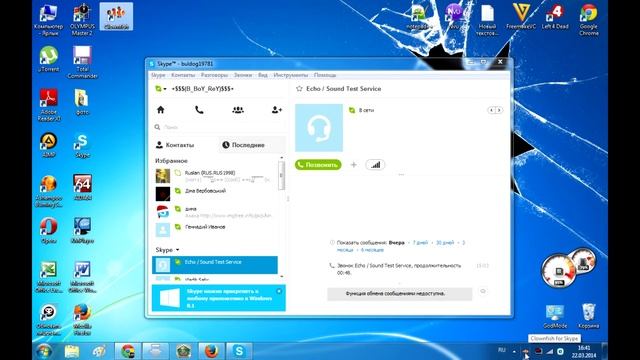The height and width of the screenshot is (360, 640).
Task: Open Chrome from the taskbar
Action: pos(128,351)
